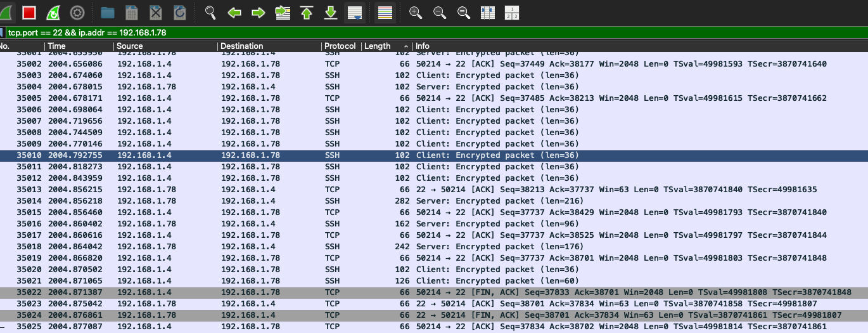Sort by the Destination column header

tap(269, 46)
